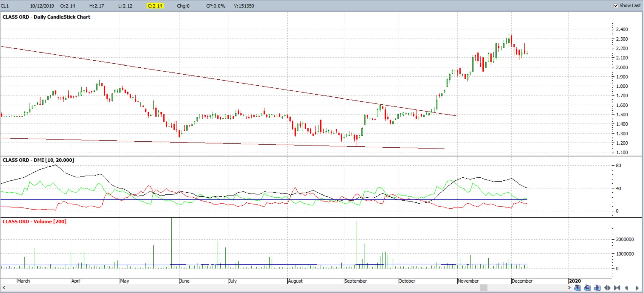Image resolution: width=644 pixels, height=293 pixels.
Task: Click the blue 'C' toggle icon in bottom toolbar
Action: 587,288
